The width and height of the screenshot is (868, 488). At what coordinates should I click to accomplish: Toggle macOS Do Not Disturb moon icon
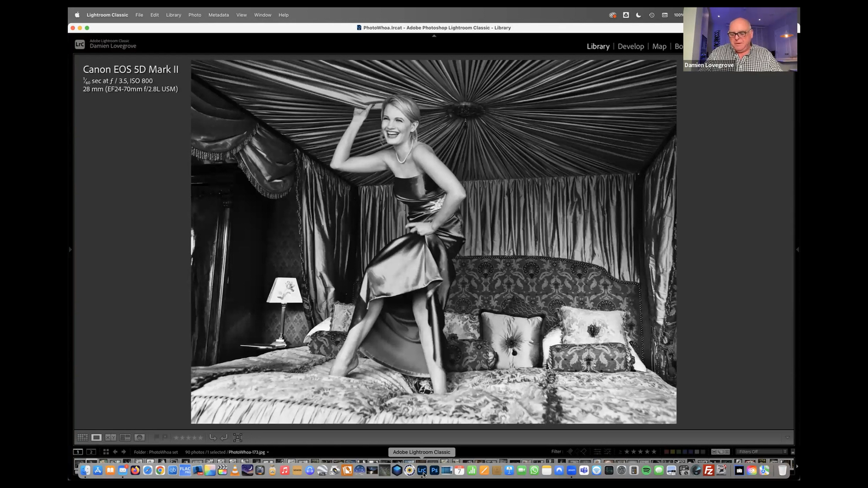(638, 15)
